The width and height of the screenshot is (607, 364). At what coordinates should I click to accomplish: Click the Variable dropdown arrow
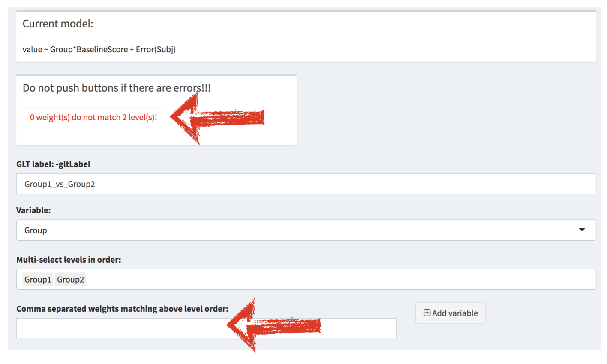click(x=582, y=230)
